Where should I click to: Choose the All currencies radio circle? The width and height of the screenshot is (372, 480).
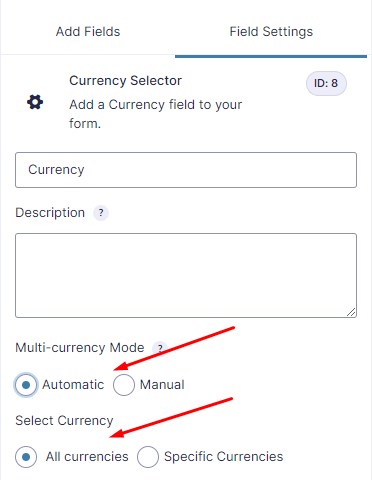pos(26,457)
